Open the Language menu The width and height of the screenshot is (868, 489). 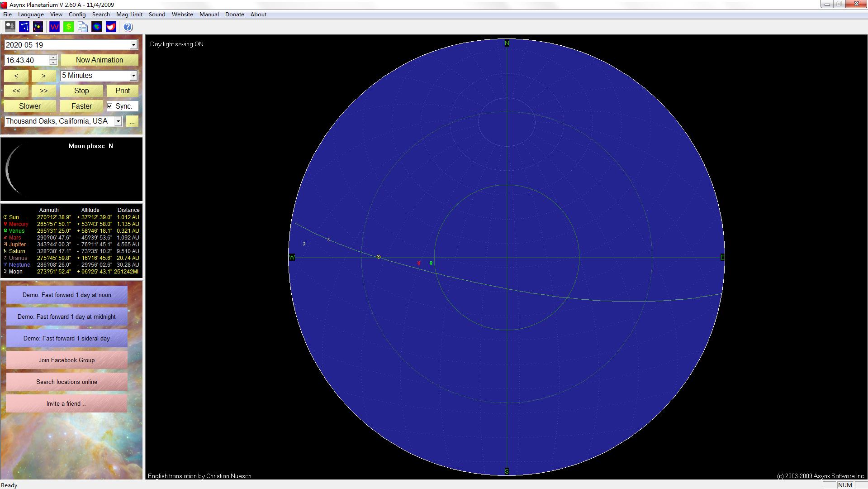pyautogui.click(x=31, y=14)
